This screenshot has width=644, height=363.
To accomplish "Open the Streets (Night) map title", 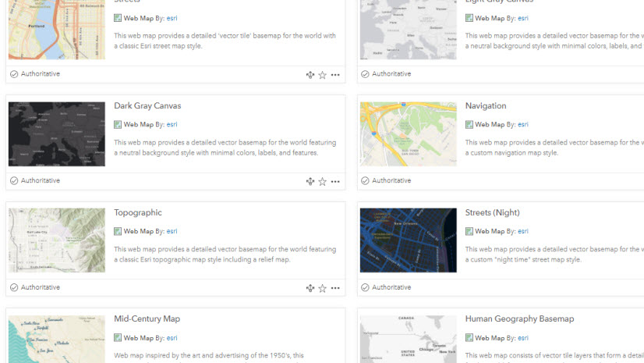I will coord(493,212).
